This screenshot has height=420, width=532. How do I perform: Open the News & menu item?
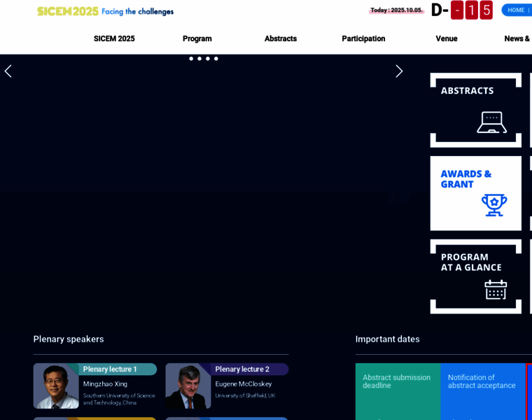point(517,38)
